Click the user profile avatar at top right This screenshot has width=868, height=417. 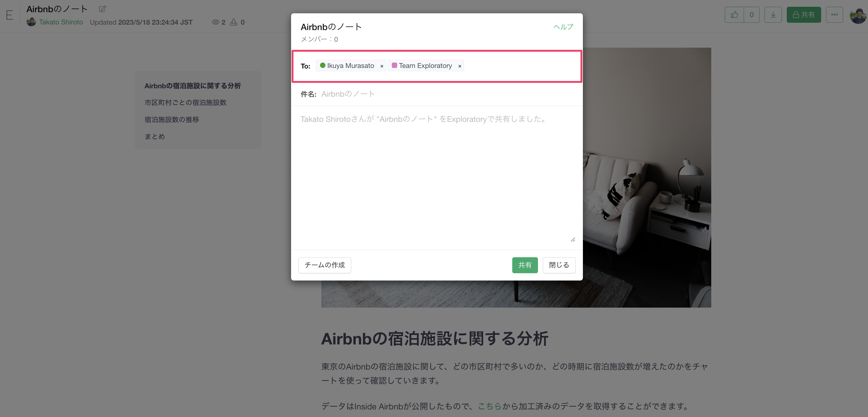[x=858, y=15]
